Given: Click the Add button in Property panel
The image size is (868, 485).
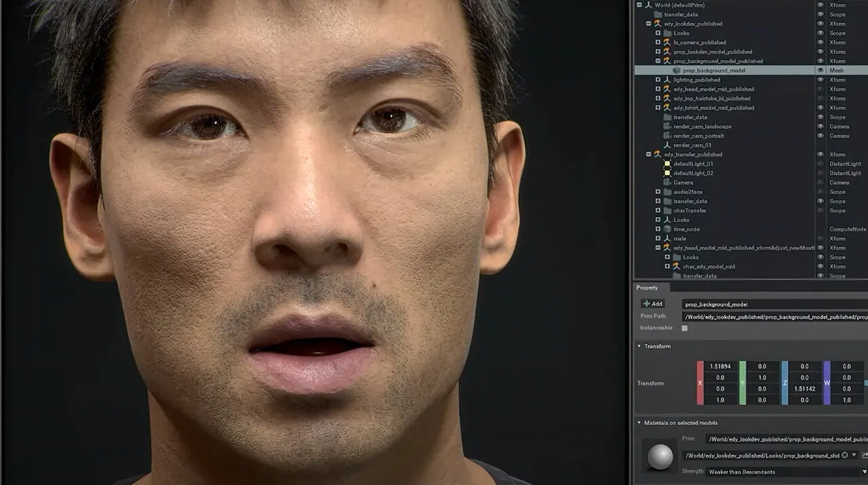Looking at the screenshot, I should coord(652,304).
